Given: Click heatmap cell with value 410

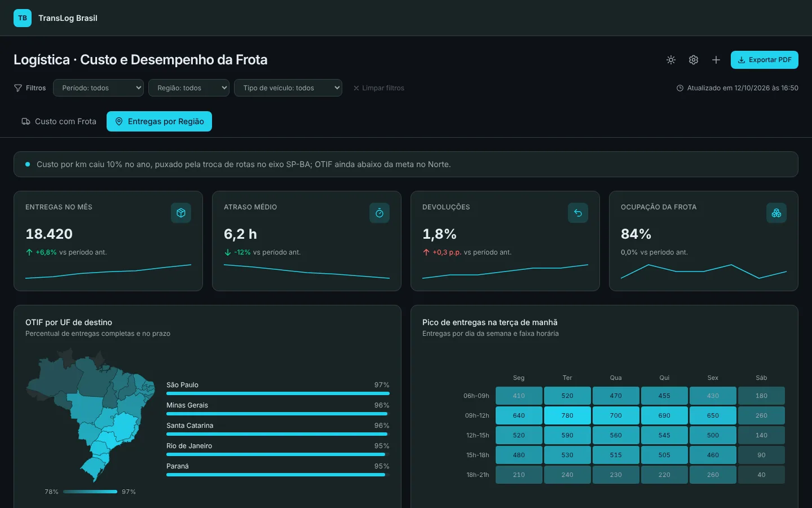Looking at the screenshot, I should click(x=519, y=396).
